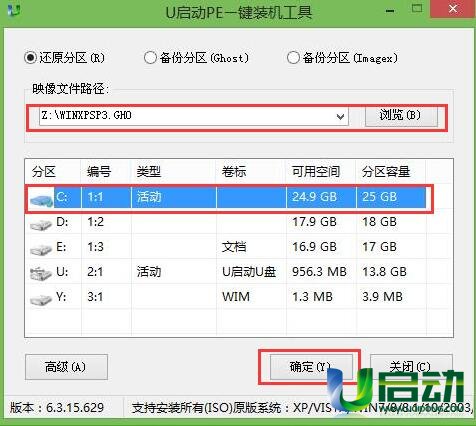Minimize the U启动PE window
The image size is (476, 426).
pyautogui.click(x=390, y=10)
